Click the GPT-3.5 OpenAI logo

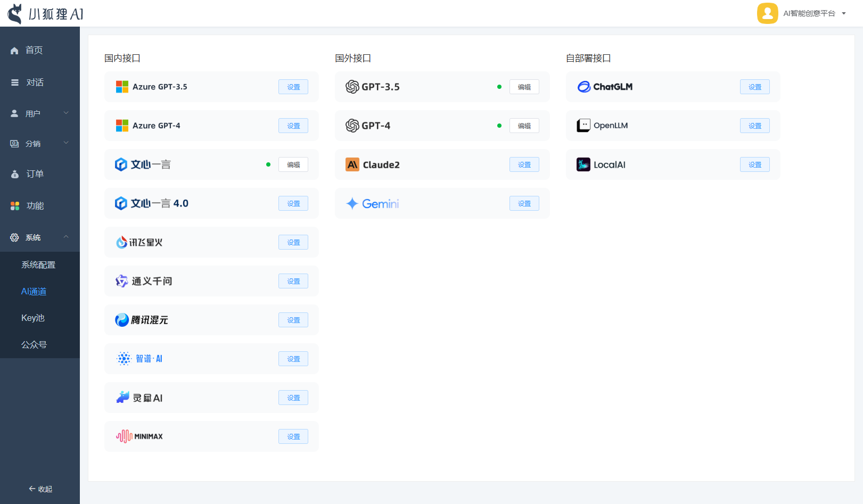[x=352, y=87]
